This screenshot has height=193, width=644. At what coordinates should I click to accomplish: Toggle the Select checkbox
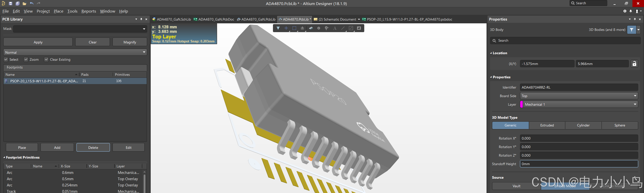pos(6,59)
